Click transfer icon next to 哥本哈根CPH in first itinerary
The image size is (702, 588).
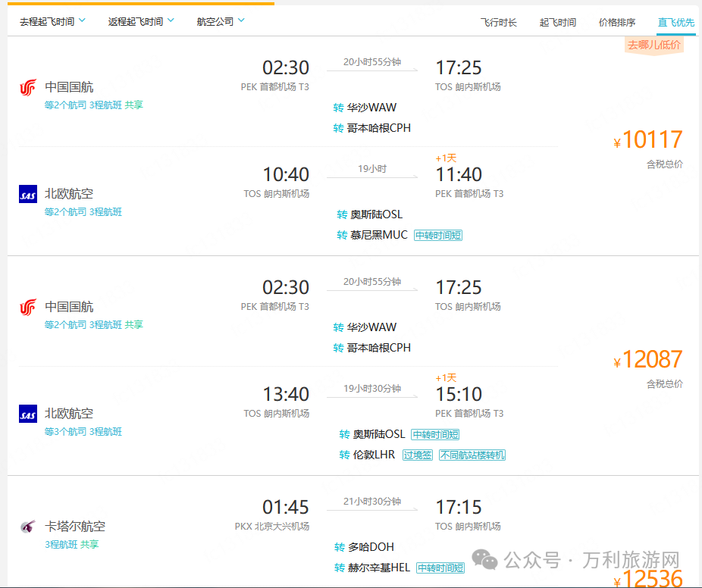point(338,128)
